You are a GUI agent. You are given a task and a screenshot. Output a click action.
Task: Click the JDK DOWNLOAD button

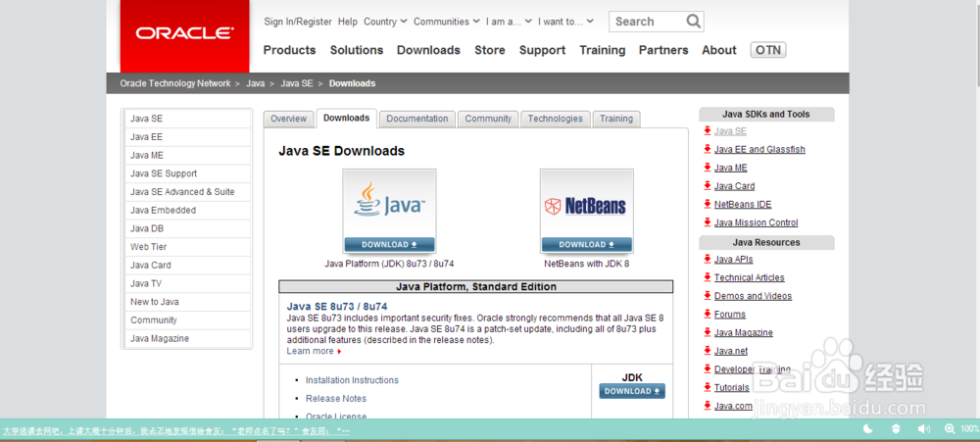(x=632, y=391)
